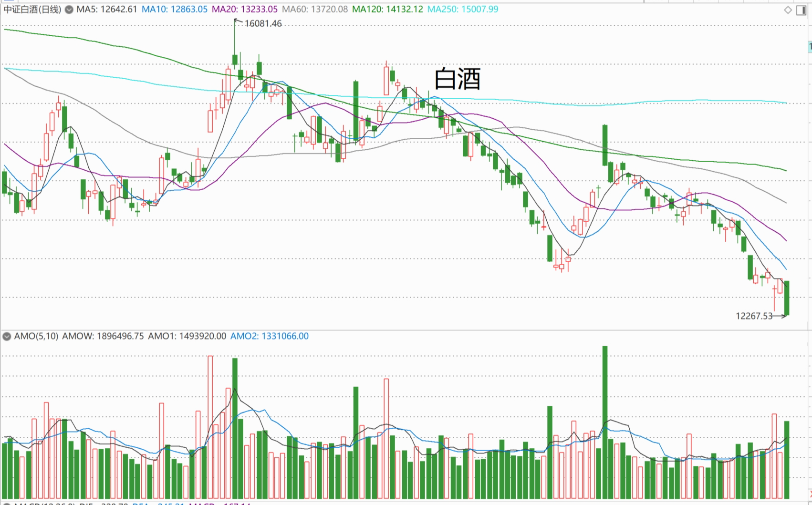Click the 16081.46 high price label
The height and width of the screenshot is (505, 812).
pyautogui.click(x=263, y=23)
